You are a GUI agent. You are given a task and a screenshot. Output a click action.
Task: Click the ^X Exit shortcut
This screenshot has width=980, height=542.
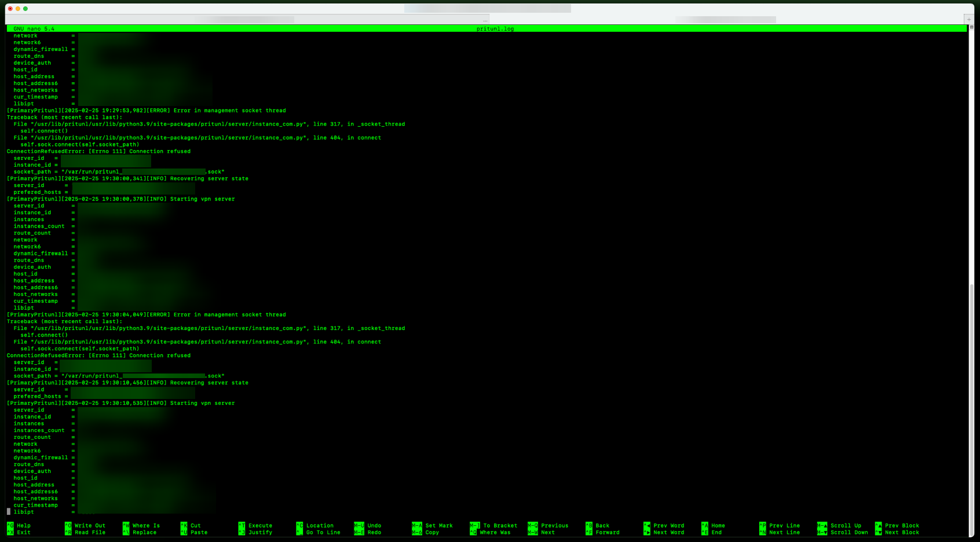click(x=19, y=533)
